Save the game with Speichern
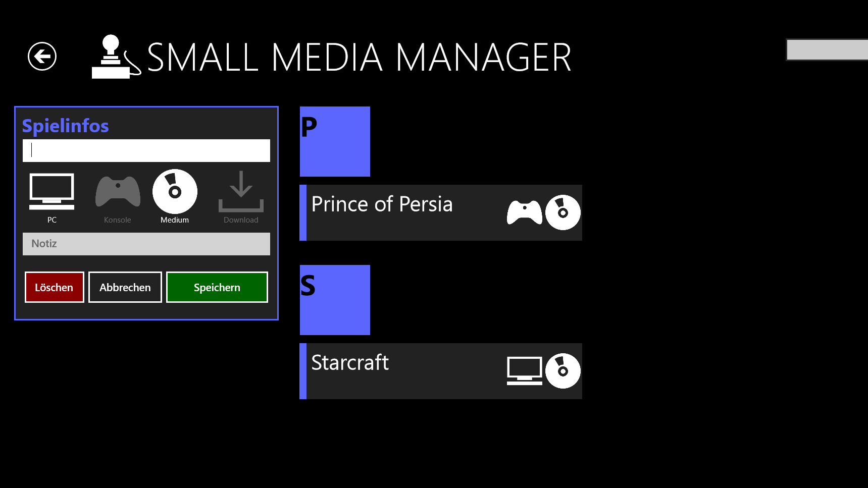The width and height of the screenshot is (868, 488). [x=217, y=287]
